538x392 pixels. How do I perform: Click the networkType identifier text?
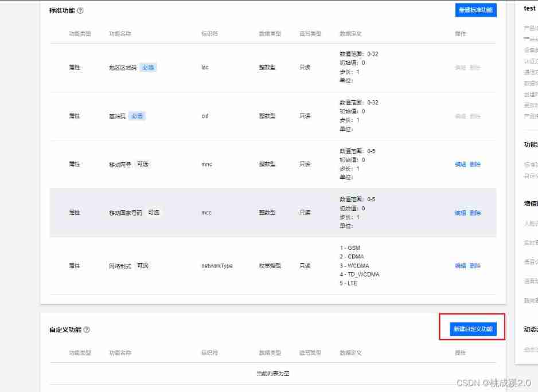tap(217, 266)
